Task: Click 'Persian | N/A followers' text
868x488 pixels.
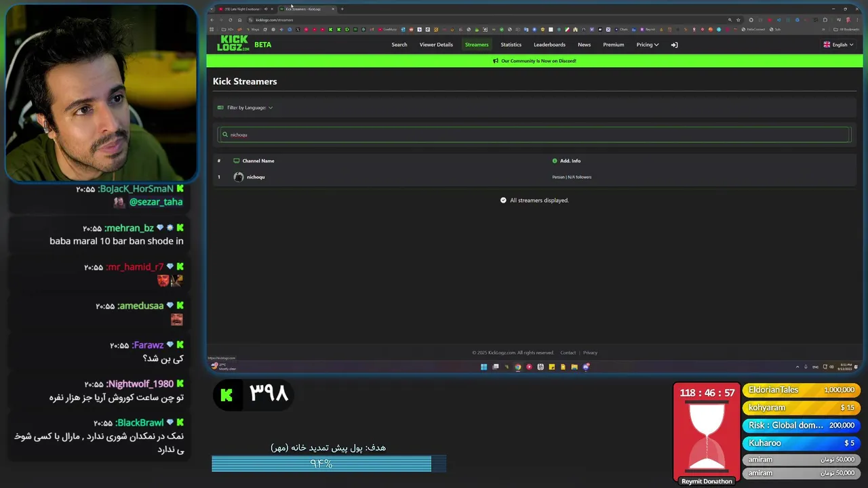Action: (x=572, y=177)
